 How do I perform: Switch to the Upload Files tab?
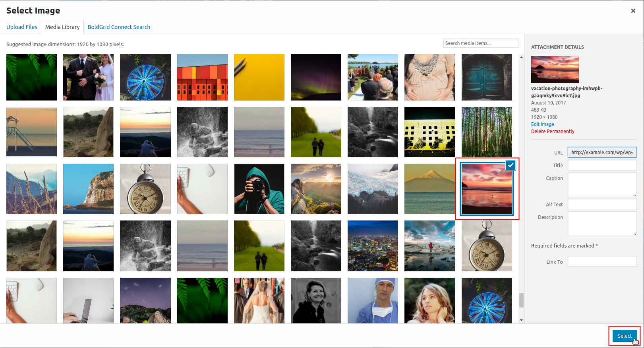(22, 27)
